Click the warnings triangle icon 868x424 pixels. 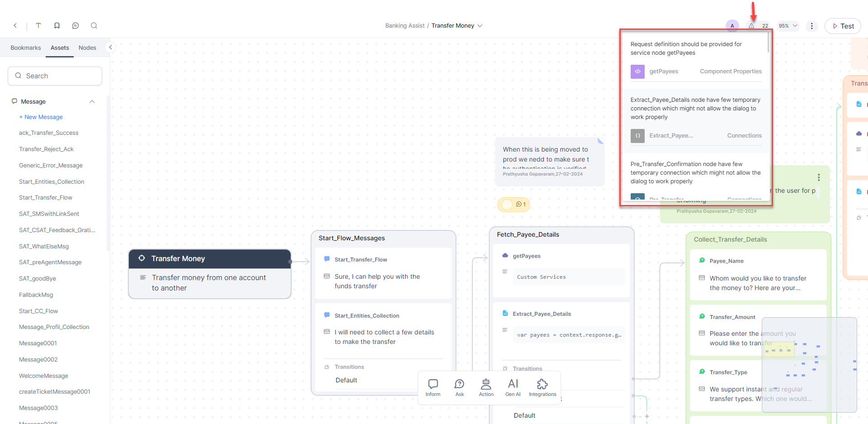(x=751, y=26)
